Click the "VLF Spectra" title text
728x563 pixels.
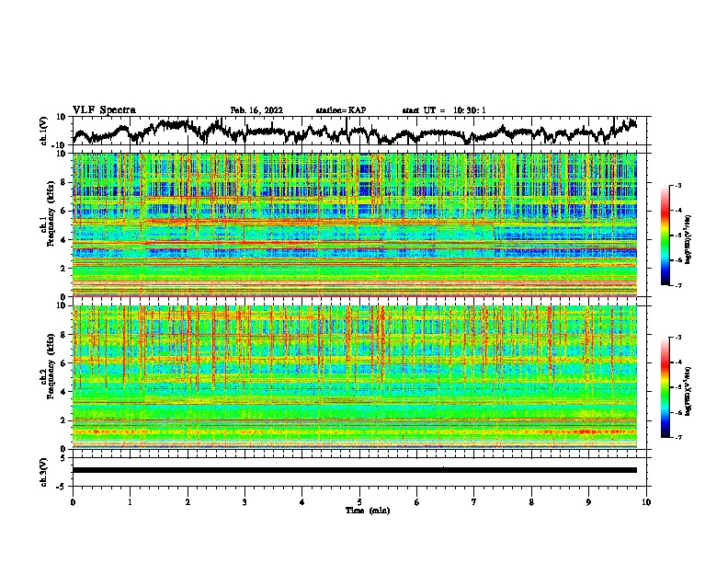point(104,109)
